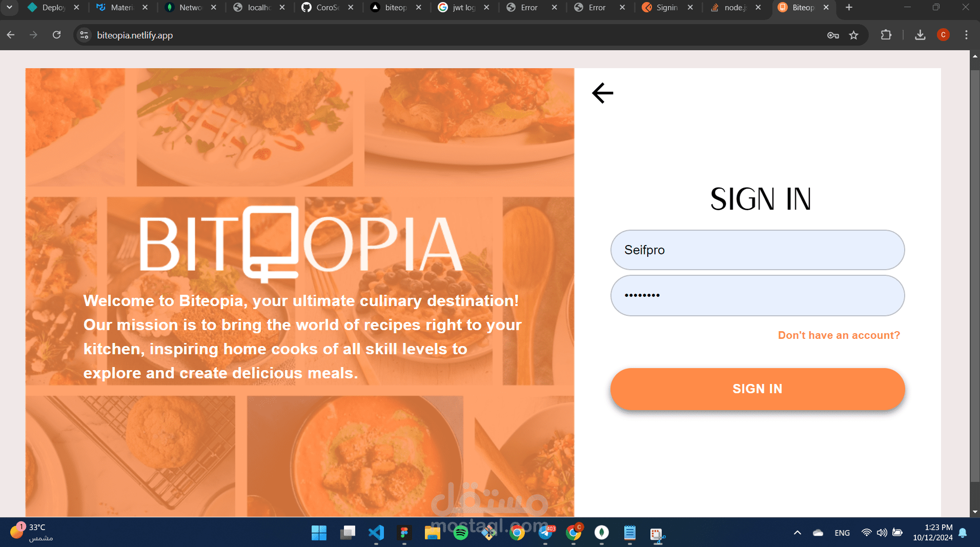Open the Windows Start menu
This screenshot has height=547, width=980.
[x=319, y=533]
